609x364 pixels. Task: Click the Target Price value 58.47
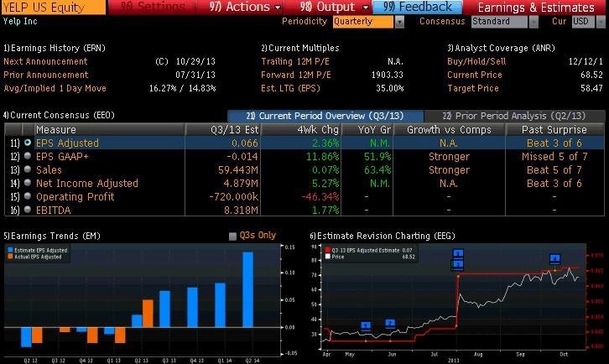(x=591, y=88)
